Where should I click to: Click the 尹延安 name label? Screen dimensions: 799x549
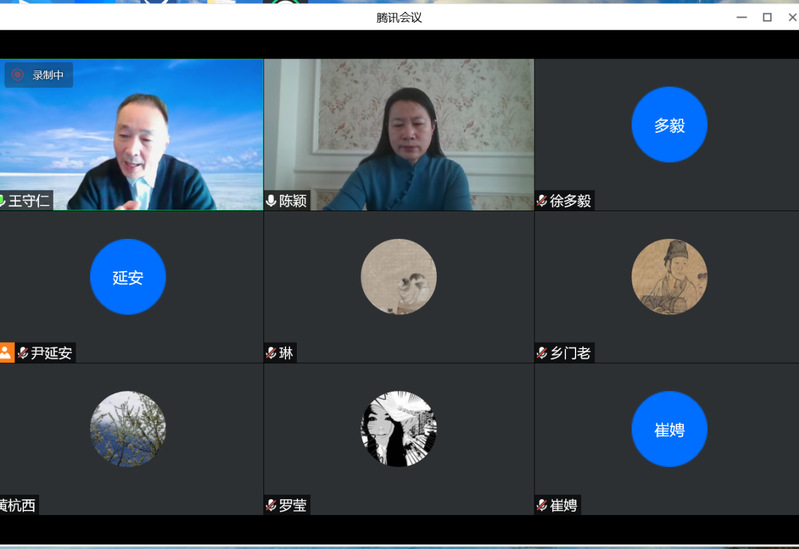(x=51, y=353)
